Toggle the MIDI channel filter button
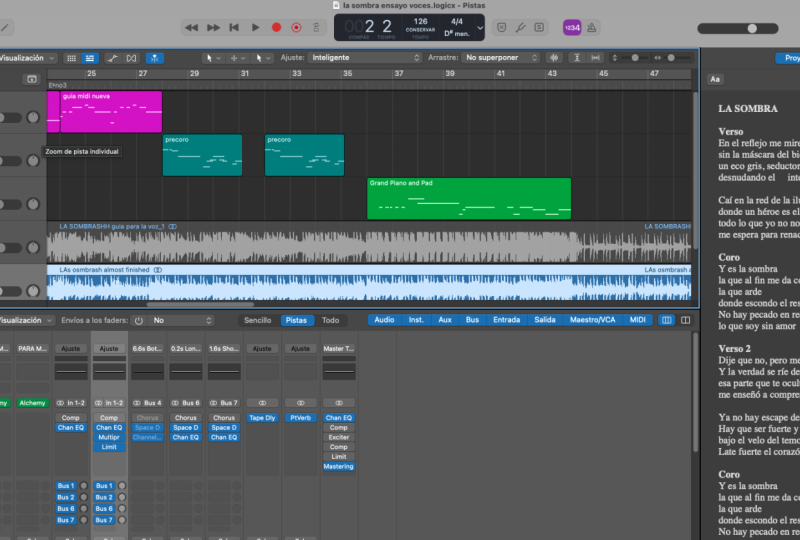Image resolution: width=800 pixels, height=540 pixels. (637, 320)
